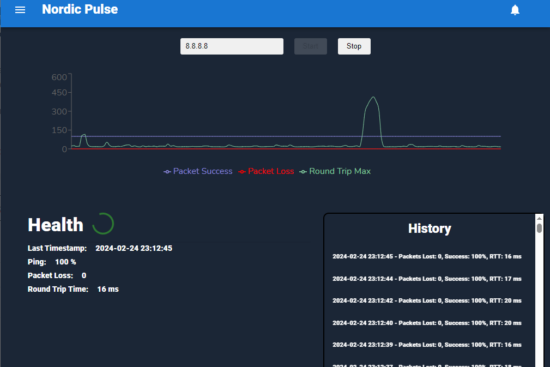Select the 23:12:44 history entry
This screenshot has width=550, height=367.
tap(427, 279)
